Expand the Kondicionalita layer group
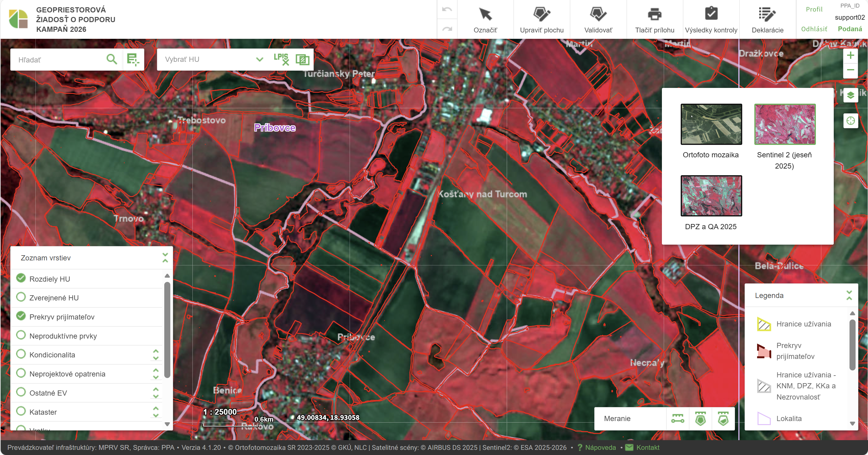 [156, 355]
